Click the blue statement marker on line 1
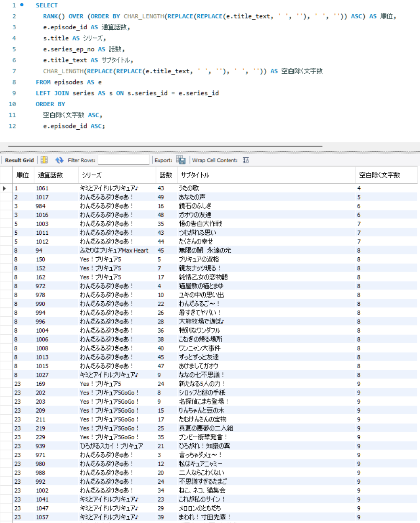The width and height of the screenshot is (420, 523). tap(22, 5)
